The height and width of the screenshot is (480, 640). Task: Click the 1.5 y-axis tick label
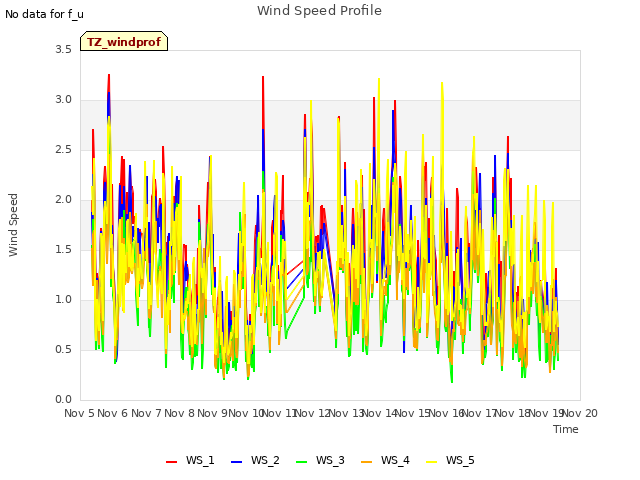point(63,249)
